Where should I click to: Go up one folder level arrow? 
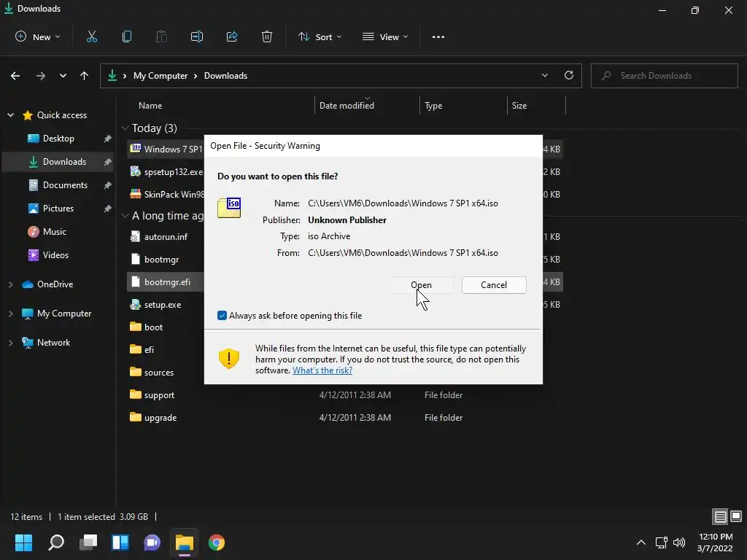[x=85, y=76]
